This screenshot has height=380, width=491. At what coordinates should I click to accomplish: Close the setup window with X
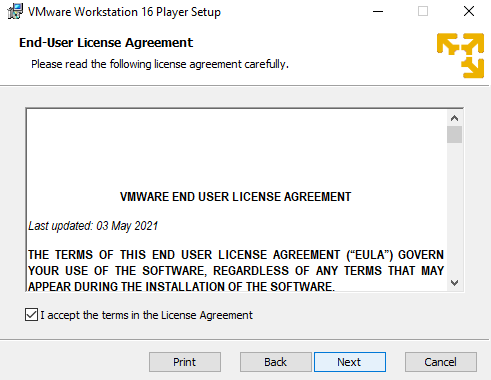[469, 11]
